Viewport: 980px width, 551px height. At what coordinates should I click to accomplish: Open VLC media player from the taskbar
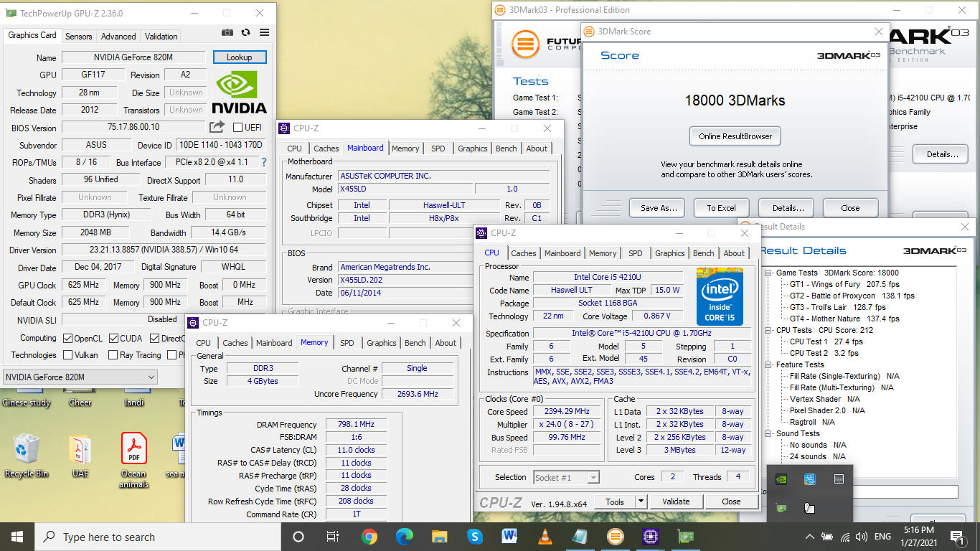click(545, 537)
